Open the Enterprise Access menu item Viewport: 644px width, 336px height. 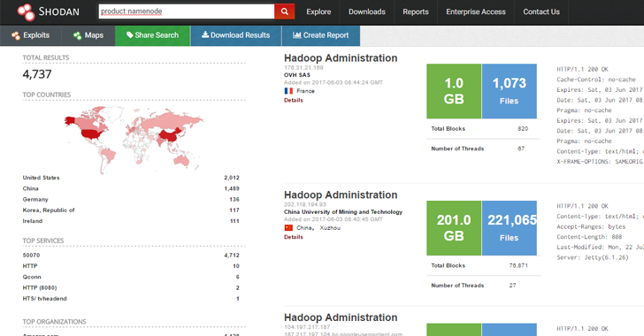(x=476, y=11)
